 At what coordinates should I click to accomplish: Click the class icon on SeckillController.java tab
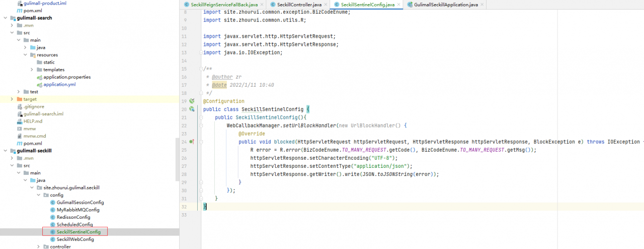(273, 5)
